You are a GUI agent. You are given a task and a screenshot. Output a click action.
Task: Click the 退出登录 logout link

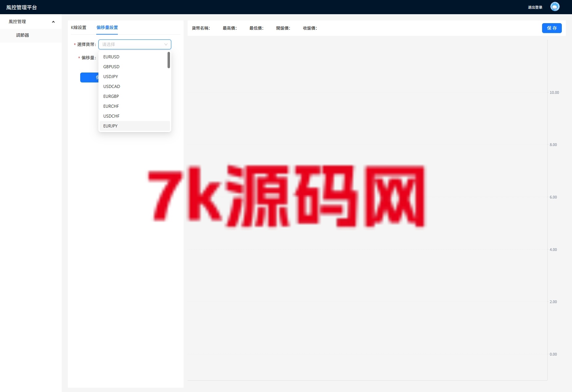[535, 7]
